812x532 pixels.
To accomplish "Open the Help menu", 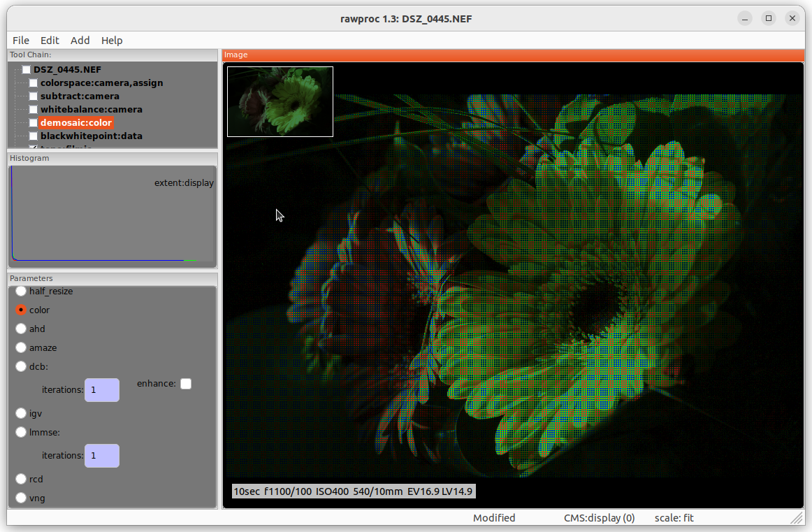I will click(112, 41).
